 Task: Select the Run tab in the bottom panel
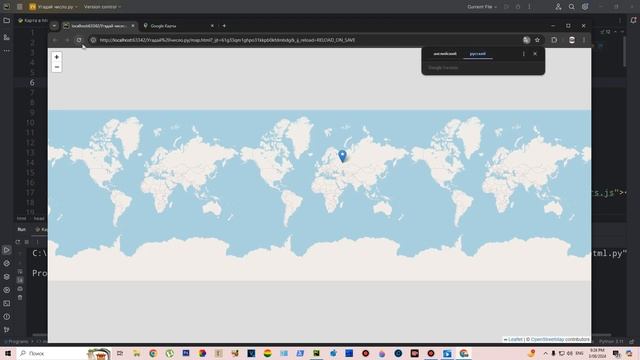click(x=22, y=229)
